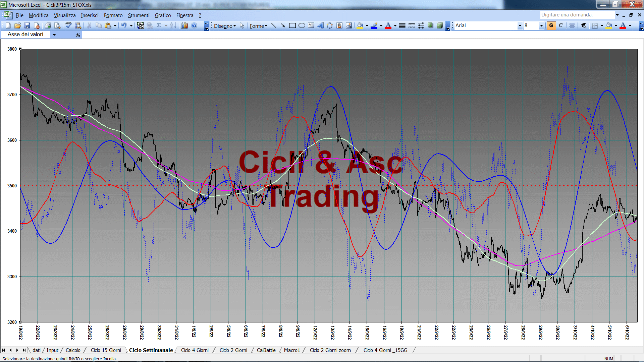
Task: Open the Formato menu
Action: pos(113,15)
